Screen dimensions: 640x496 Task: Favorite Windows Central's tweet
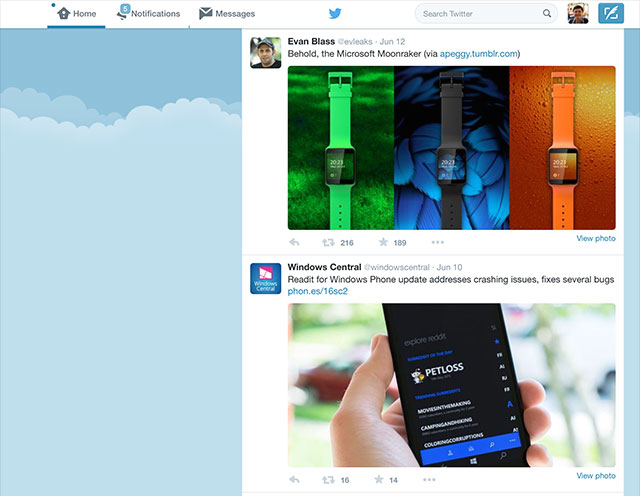[379, 479]
